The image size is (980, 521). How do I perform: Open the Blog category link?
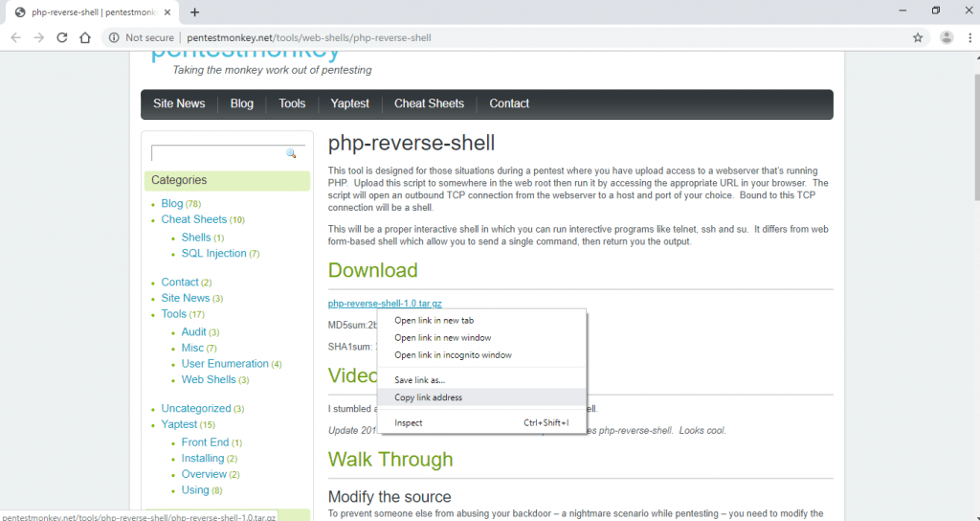point(172,203)
